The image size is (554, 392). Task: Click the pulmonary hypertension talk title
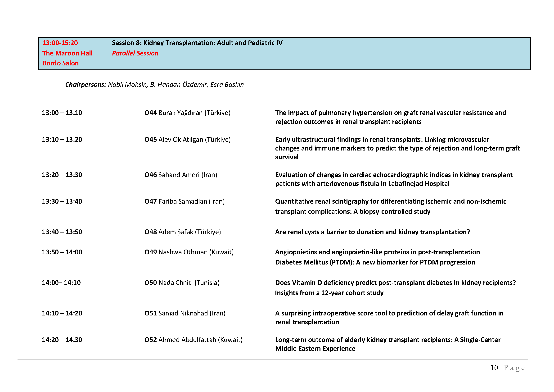click(390, 117)
